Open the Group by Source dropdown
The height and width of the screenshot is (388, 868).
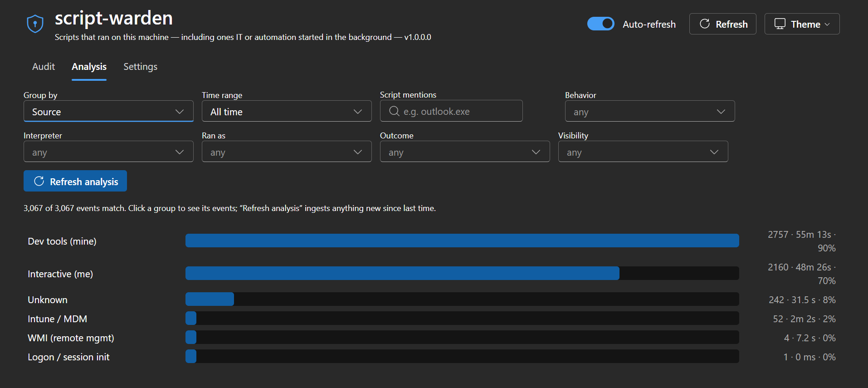coord(108,111)
